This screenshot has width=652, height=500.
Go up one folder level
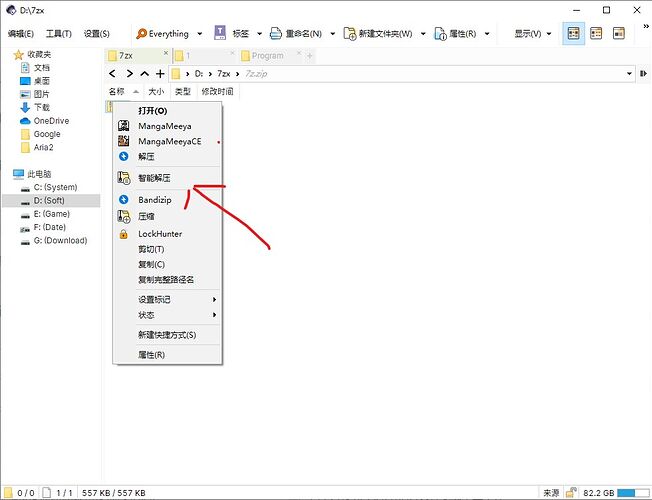pos(145,74)
